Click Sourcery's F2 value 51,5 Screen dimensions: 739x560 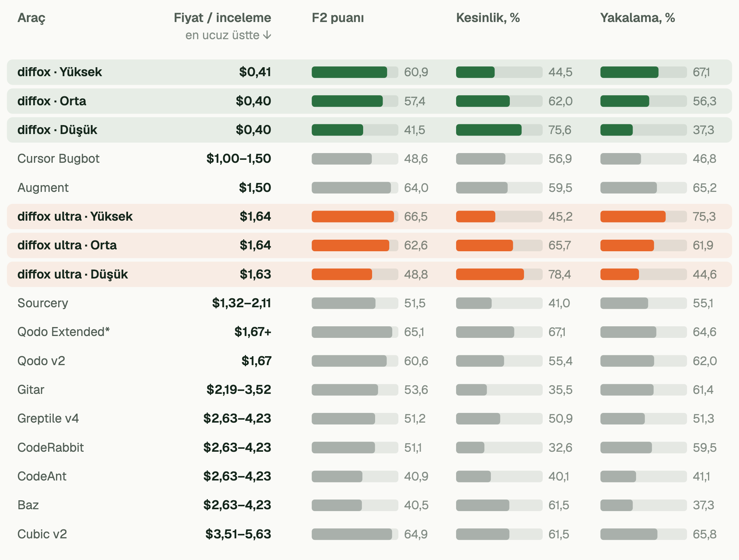415,303
